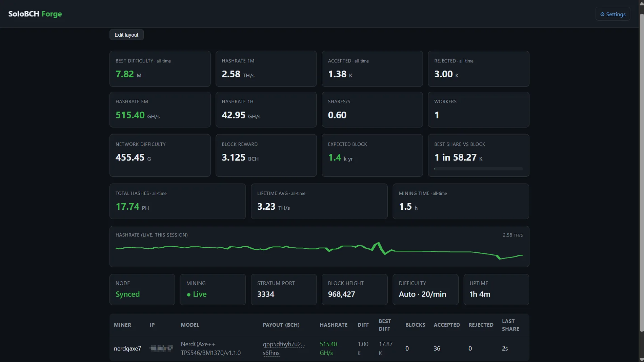Click Difficulty Auto · 20/min

pyautogui.click(x=425, y=289)
